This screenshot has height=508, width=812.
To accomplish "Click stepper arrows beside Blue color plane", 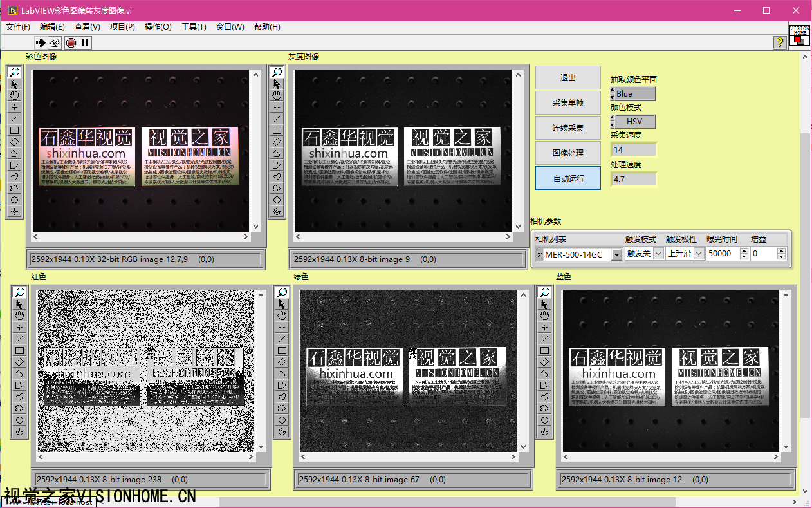I will 613,94.
